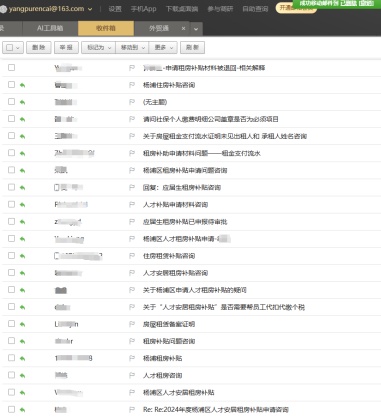The image size is (381, 417).
Task: Open account dropdown for yangpurencai@163.com
Action: coord(90,9)
